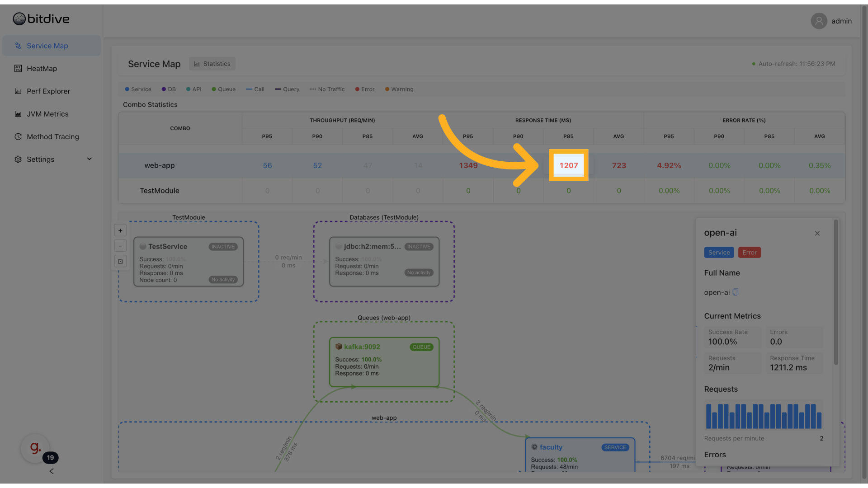
Task: Zoom in on the service map
Action: pos(120,230)
